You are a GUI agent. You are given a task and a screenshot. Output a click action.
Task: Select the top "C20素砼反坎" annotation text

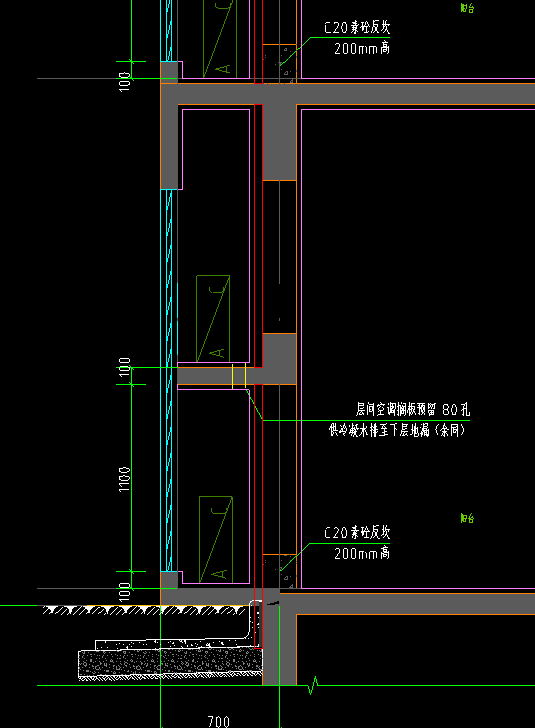pos(357,27)
